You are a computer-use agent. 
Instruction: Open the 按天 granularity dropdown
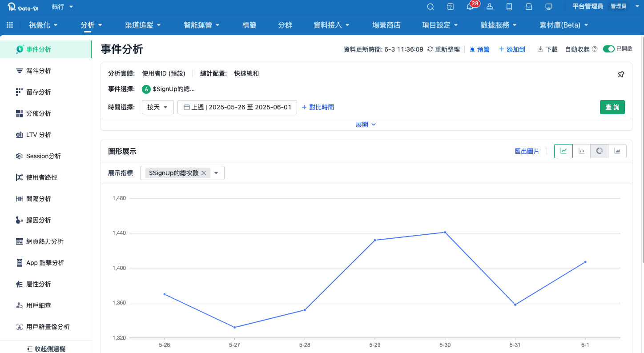coord(158,107)
